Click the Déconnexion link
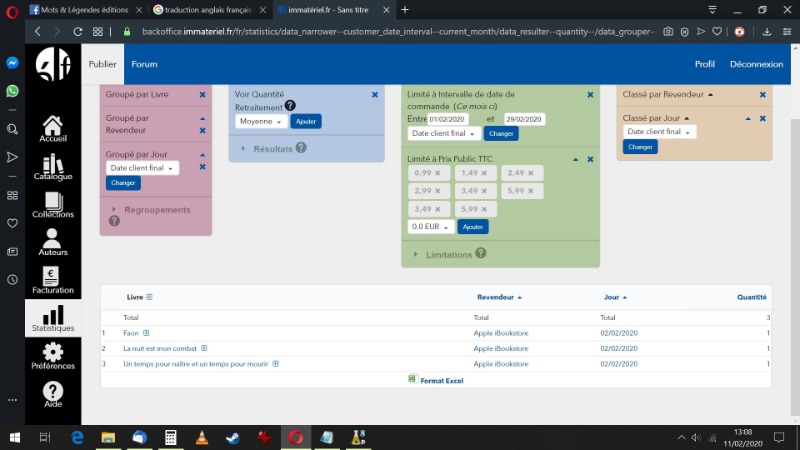The height and width of the screenshot is (450, 800). coord(756,64)
